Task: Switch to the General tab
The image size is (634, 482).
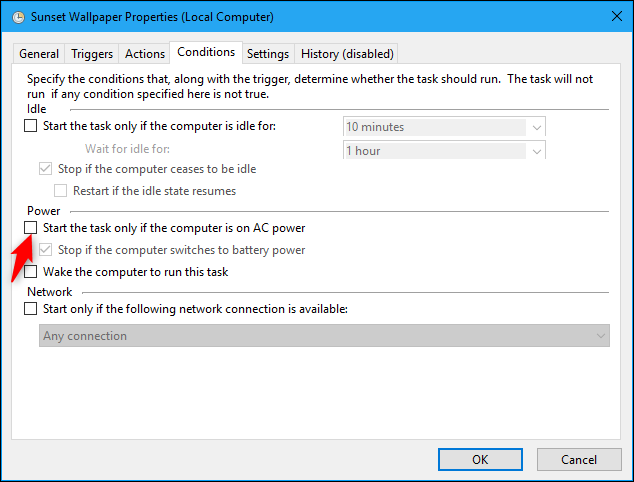Action: (39, 54)
